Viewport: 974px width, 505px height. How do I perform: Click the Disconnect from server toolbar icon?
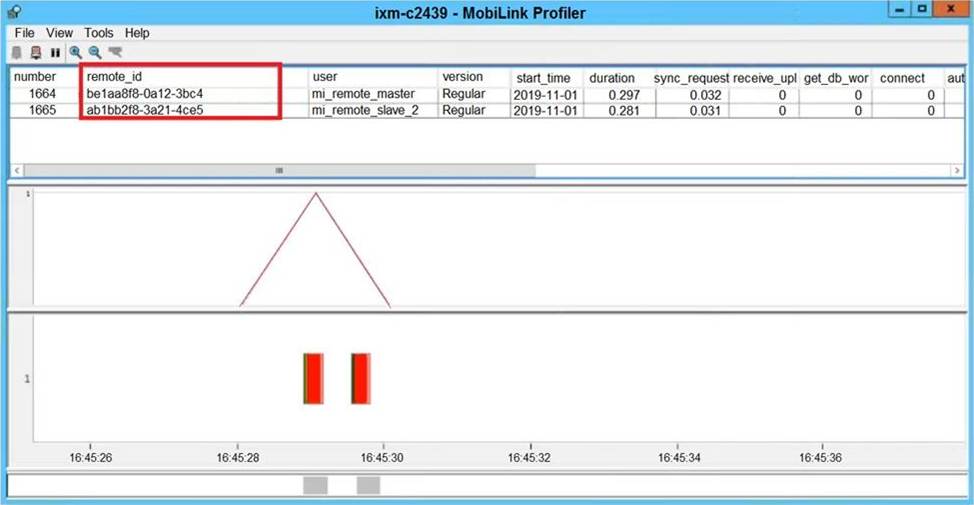coord(36,52)
